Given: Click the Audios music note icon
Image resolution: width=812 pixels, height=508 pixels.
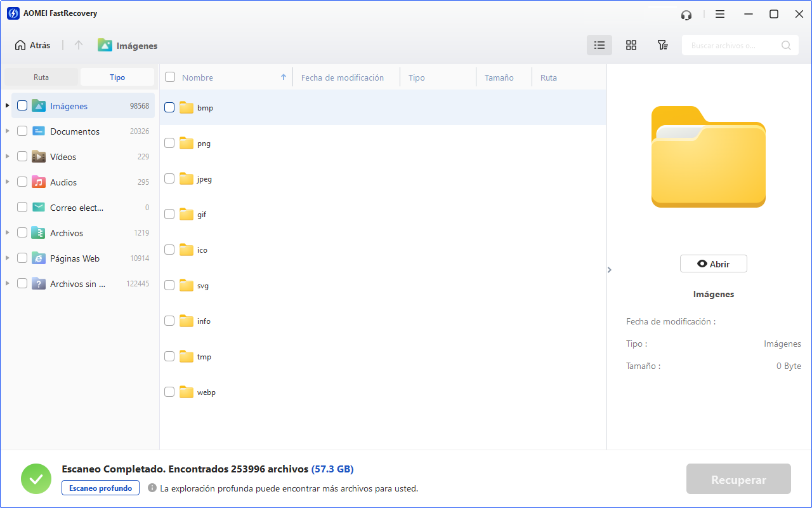Looking at the screenshot, I should point(39,182).
